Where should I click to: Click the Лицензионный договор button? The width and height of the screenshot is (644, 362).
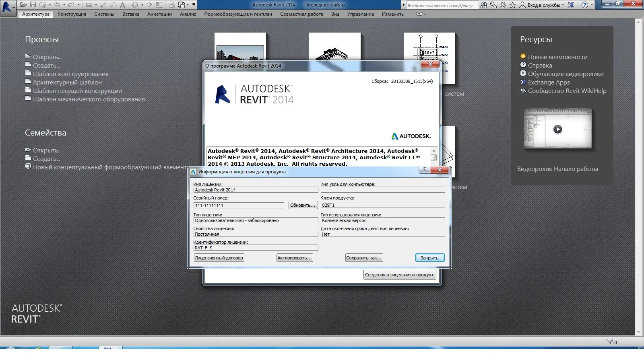click(219, 258)
